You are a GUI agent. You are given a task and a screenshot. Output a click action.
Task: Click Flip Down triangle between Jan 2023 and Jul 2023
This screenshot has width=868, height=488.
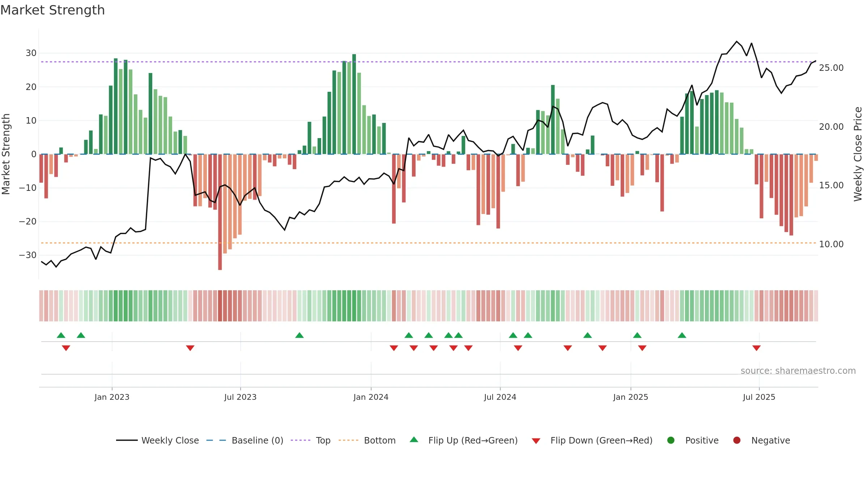190,348
